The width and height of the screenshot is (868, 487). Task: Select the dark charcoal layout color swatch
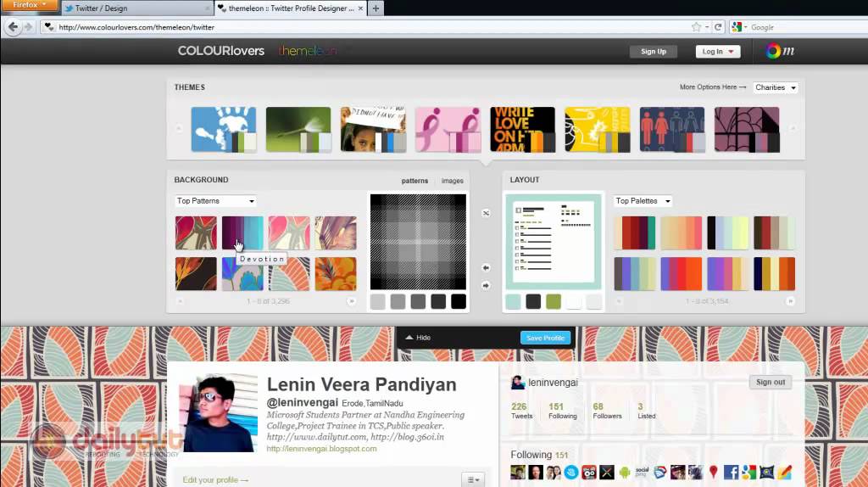pyautogui.click(x=533, y=302)
